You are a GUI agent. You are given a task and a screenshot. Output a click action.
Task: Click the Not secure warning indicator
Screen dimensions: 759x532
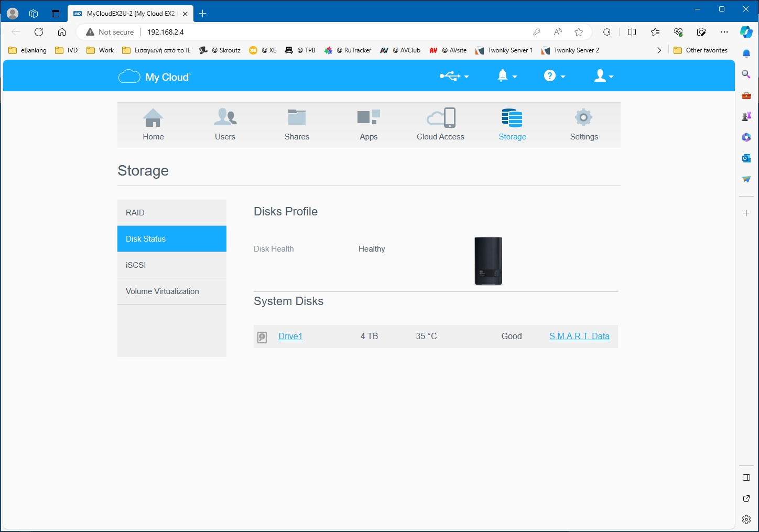tap(110, 32)
